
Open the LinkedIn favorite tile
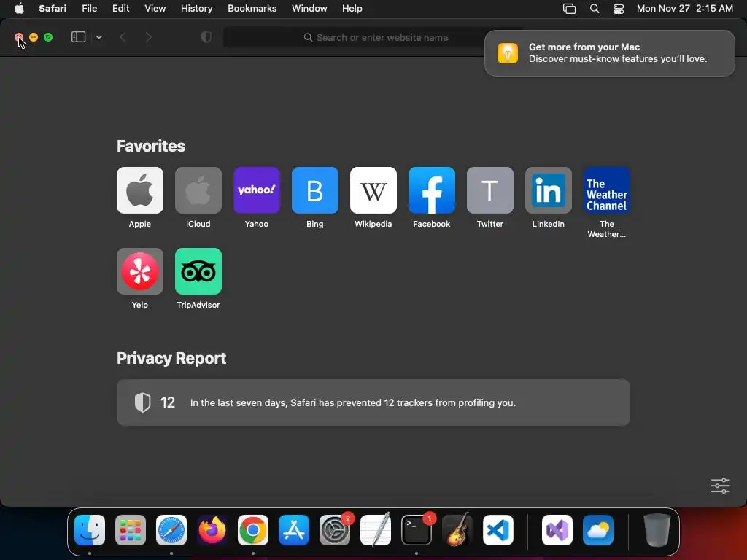pyautogui.click(x=549, y=190)
